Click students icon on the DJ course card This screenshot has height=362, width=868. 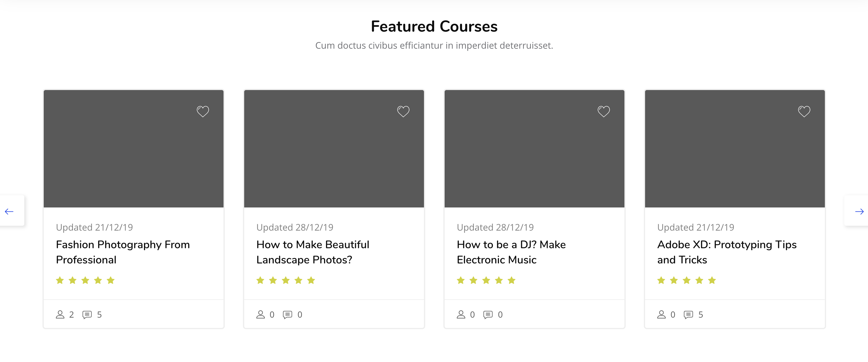click(x=461, y=315)
